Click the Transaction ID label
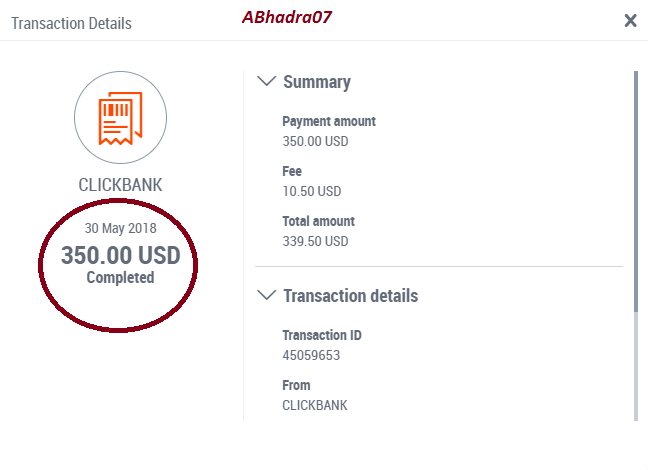Viewport: 648px width, 470px height. 322,335
